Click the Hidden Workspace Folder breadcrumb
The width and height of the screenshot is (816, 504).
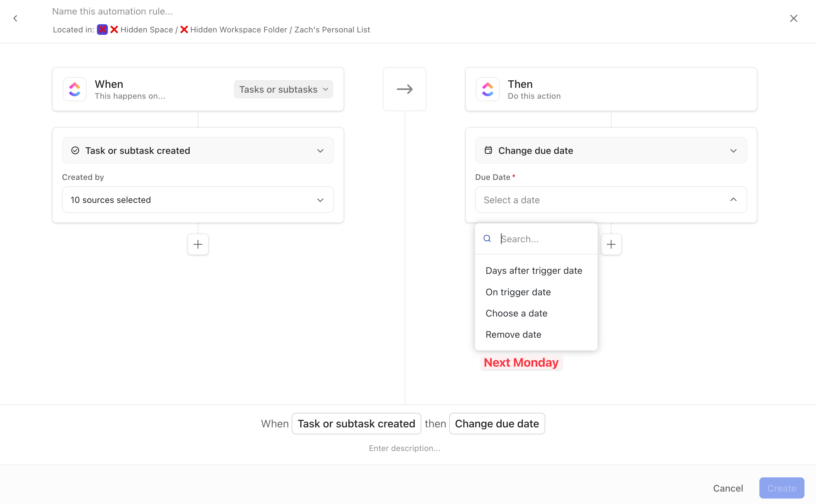point(239,30)
